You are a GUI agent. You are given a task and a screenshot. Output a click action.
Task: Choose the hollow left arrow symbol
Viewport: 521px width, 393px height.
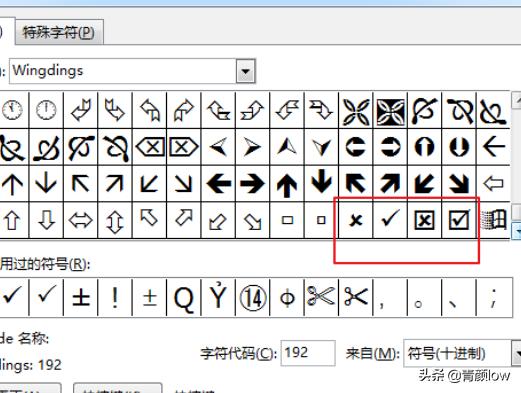(494, 183)
